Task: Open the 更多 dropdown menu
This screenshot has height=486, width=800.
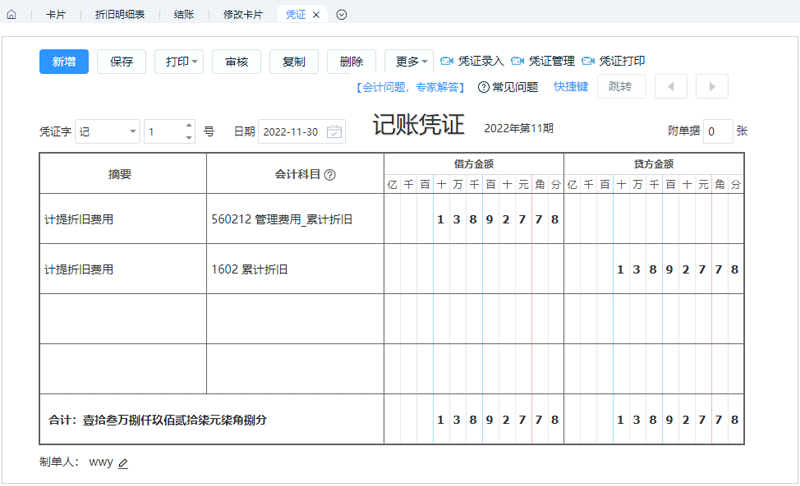Action: (409, 62)
